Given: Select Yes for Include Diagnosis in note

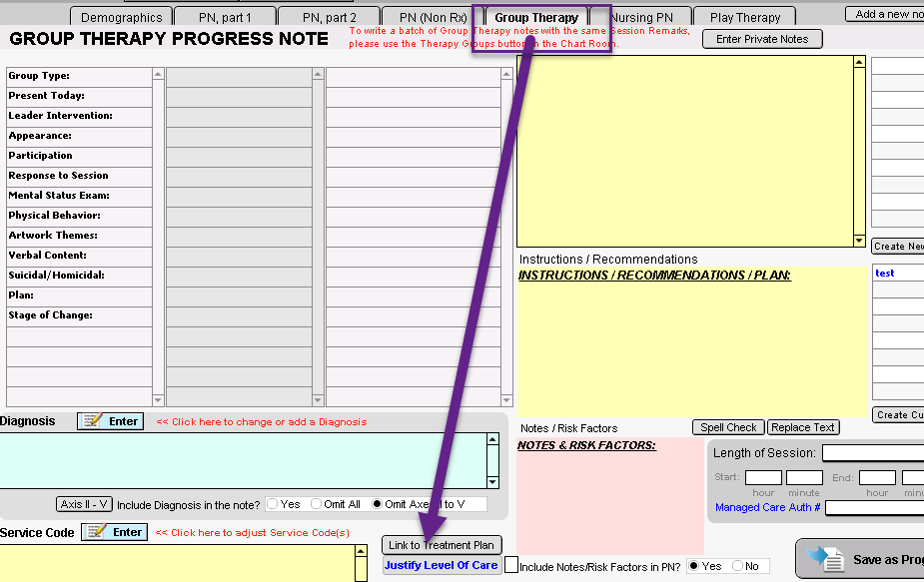Looking at the screenshot, I should pos(273,504).
